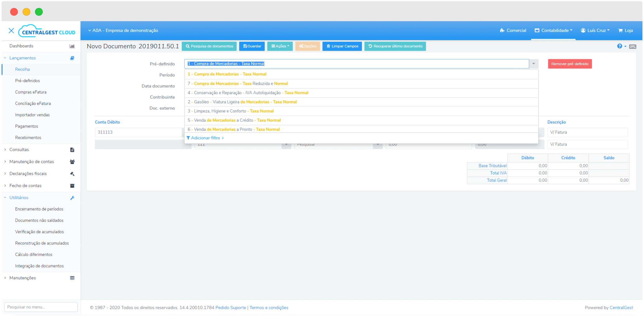Open Contabilidade module menu

click(553, 31)
